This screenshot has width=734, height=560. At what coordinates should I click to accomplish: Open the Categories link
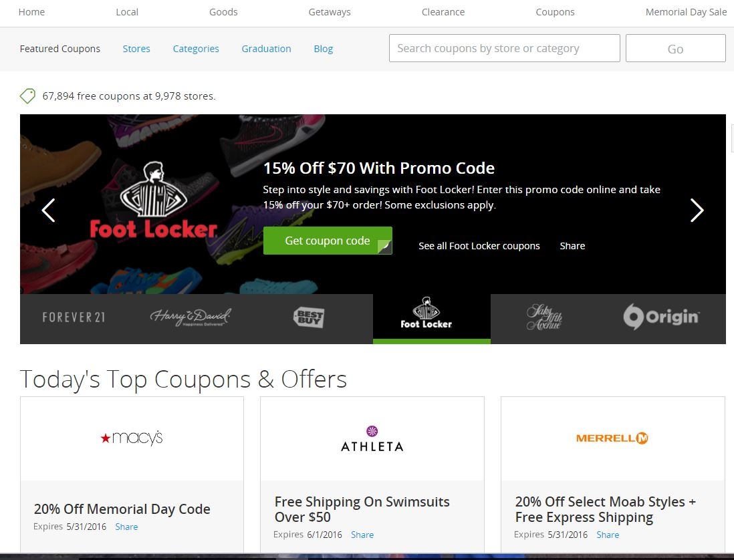tap(196, 49)
